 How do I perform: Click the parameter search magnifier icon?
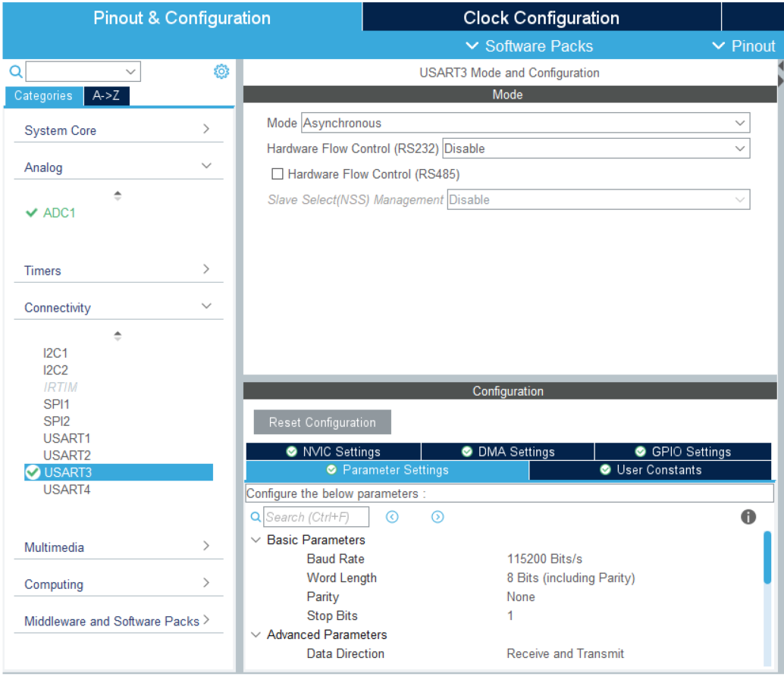pyautogui.click(x=256, y=517)
